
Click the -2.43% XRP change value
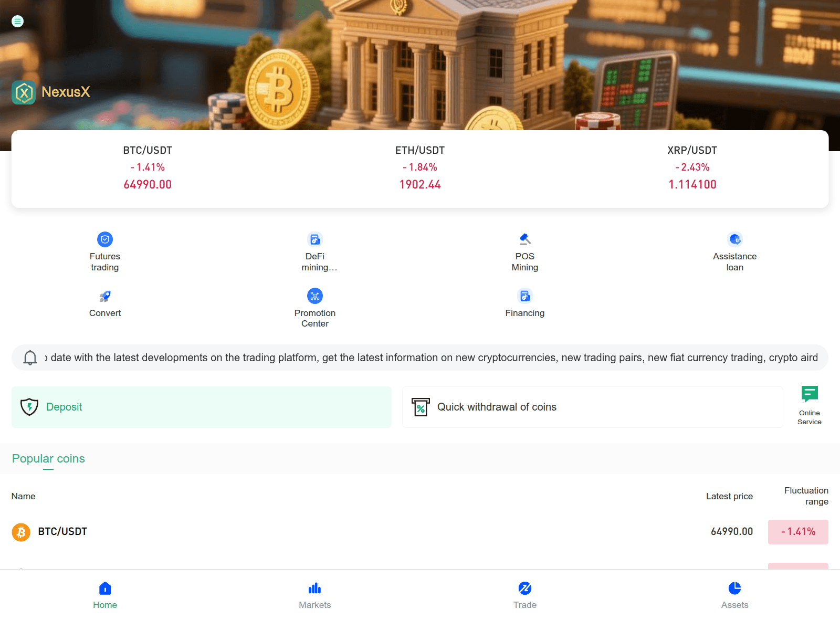pyautogui.click(x=692, y=167)
